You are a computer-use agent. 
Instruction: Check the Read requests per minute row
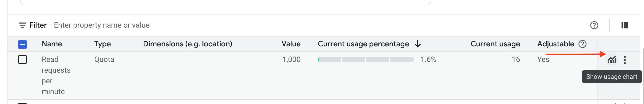[22, 60]
